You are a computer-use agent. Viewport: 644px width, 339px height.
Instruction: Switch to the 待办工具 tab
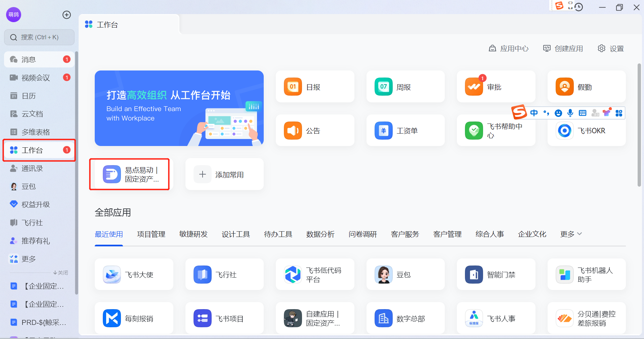(x=278, y=234)
